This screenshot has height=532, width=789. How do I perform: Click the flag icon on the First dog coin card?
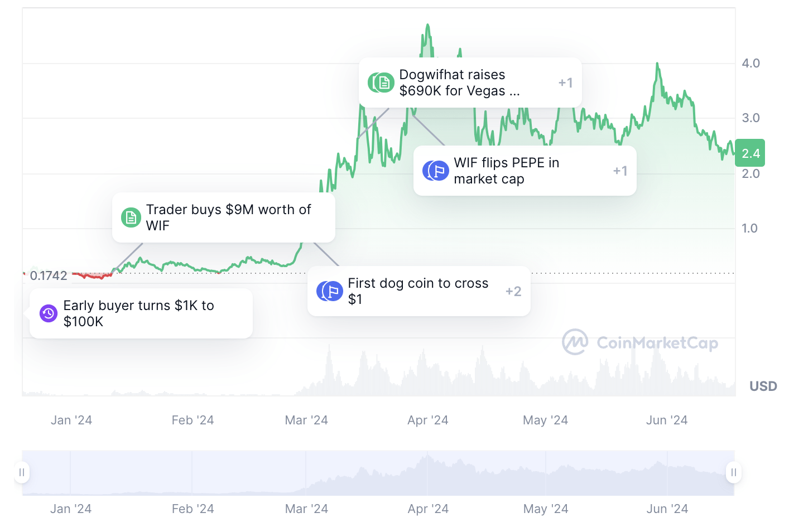click(x=329, y=291)
